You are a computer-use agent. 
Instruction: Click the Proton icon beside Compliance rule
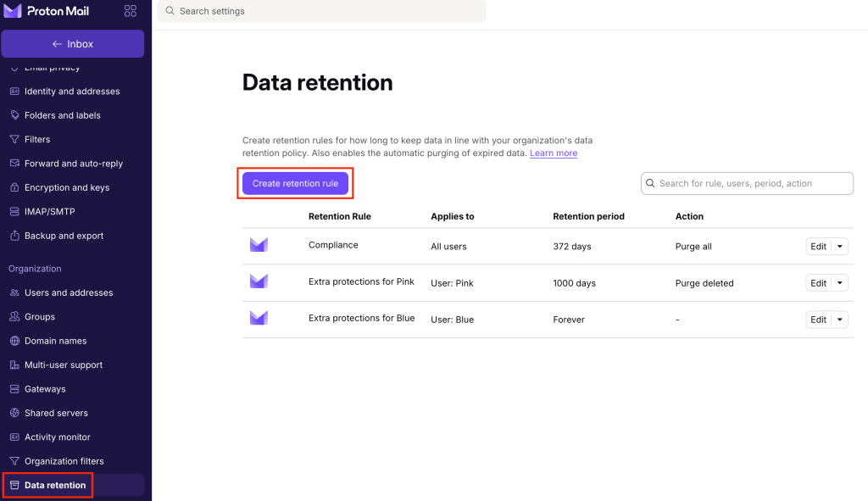pyautogui.click(x=259, y=245)
